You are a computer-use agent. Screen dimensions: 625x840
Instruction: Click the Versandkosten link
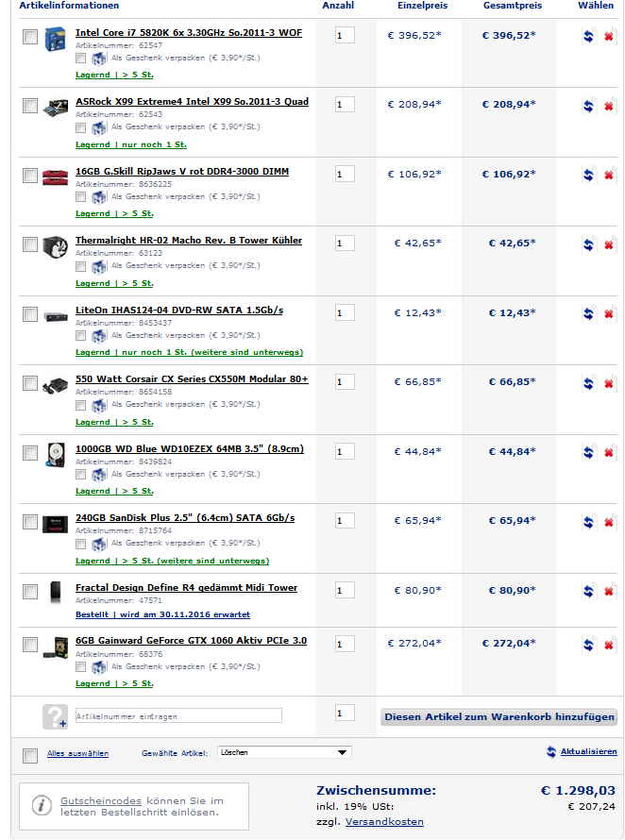tap(384, 822)
